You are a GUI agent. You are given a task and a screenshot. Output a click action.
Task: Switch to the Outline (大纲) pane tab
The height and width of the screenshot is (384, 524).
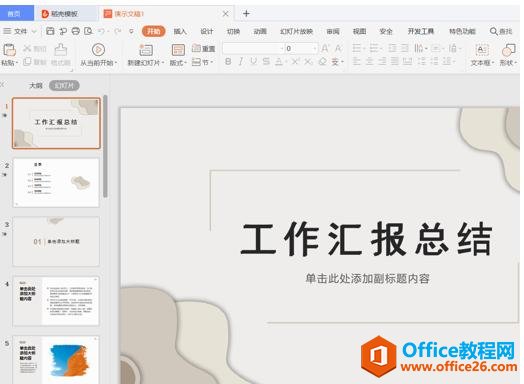point(36,86)
